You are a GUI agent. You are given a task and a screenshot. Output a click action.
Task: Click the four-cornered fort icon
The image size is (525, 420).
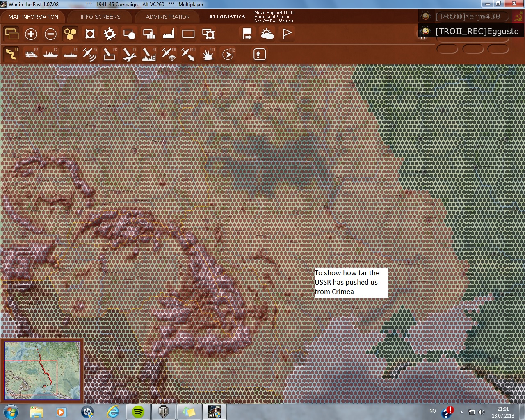[x=90, y=34]
